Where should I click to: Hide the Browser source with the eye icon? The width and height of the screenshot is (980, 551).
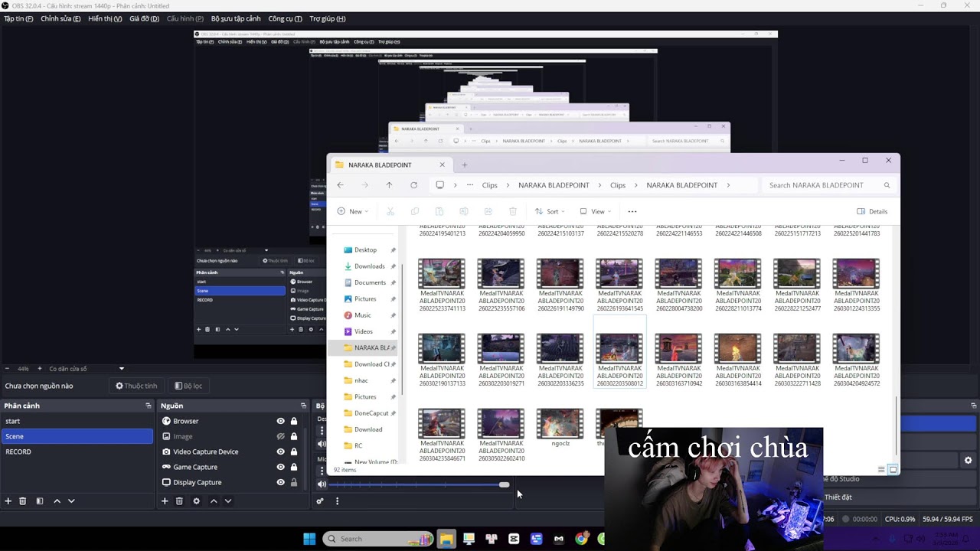(280, 421)
